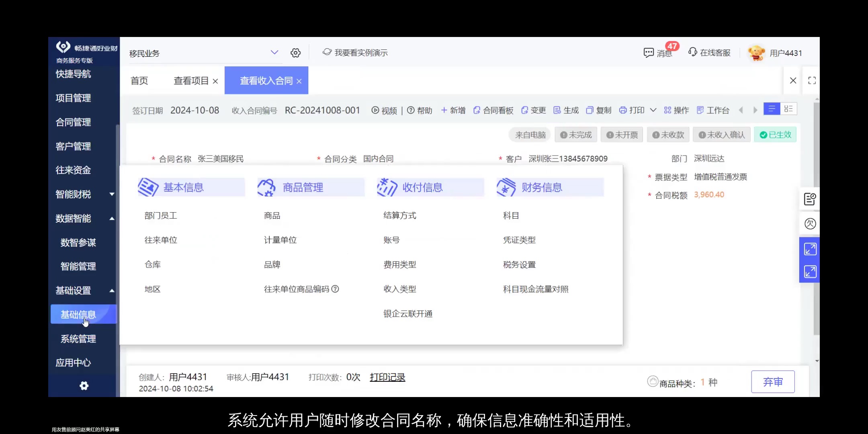Click the 复制 copy contract icon
The image size is (868, 434).
coord(598,110)
